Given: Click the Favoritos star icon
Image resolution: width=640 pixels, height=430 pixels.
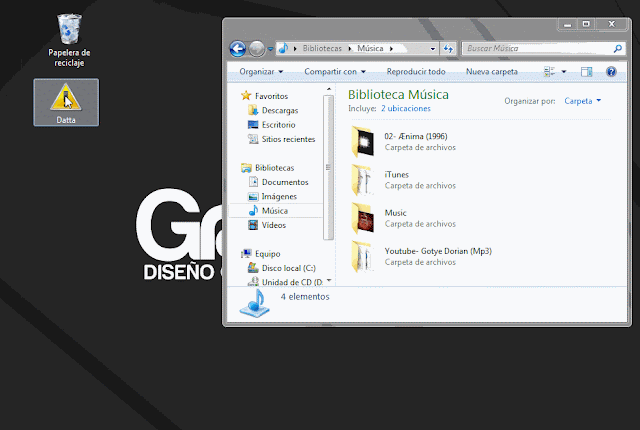Looking at the screenshot, I should point(246,95).
